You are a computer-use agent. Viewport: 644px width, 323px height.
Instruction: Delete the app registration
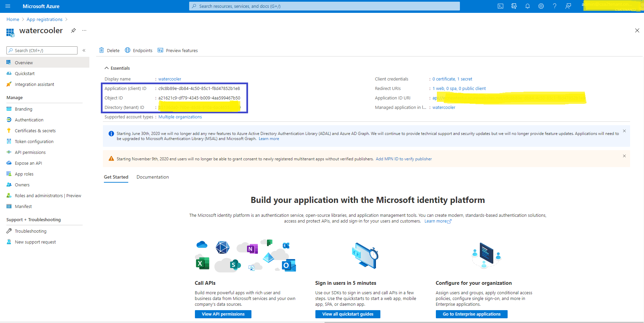[109, 50]
